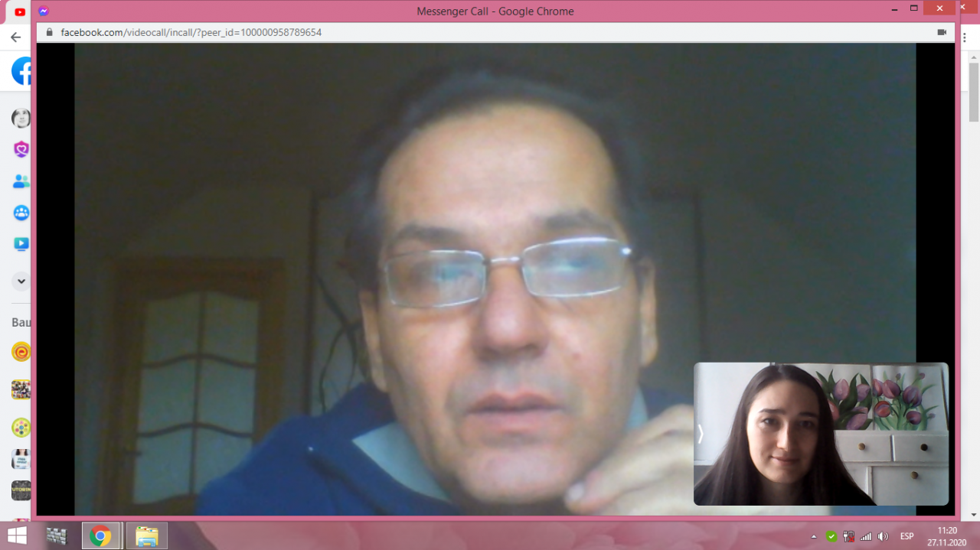The height and width of the screenshot is (550, 980).
Task: Show hidden tray icons arrow
Action: tap(813, 537)
